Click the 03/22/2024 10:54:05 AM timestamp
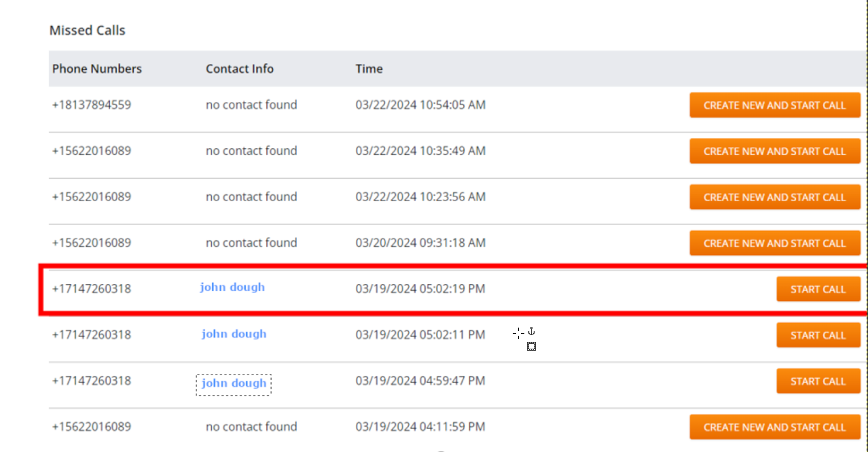 tap(420, 105)
